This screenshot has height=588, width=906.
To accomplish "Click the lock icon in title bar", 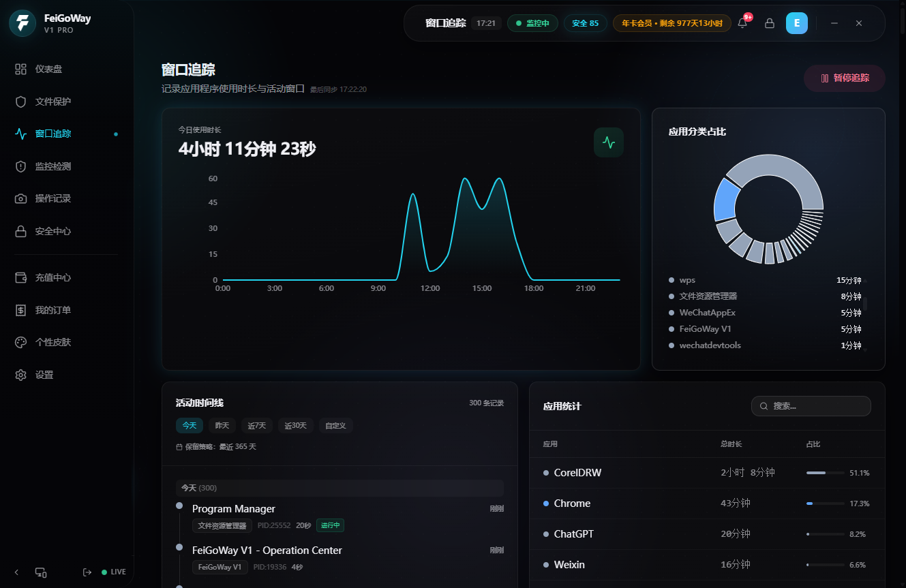I will coord(770,23).
